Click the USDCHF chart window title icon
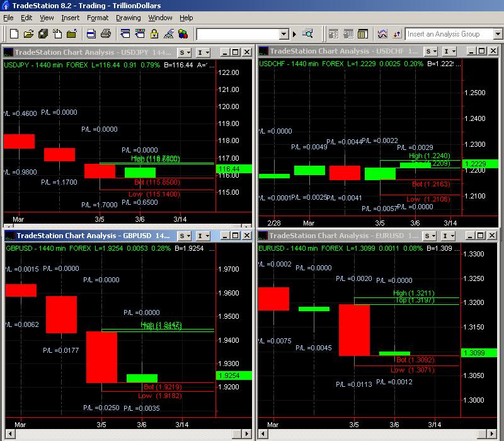 [263, 51]
